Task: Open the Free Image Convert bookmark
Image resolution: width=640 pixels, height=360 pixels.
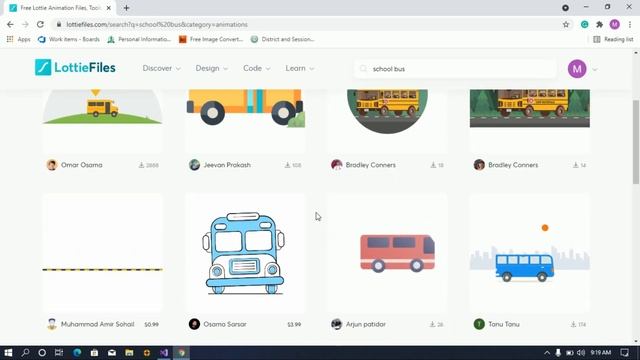Action: pos(211,39)
